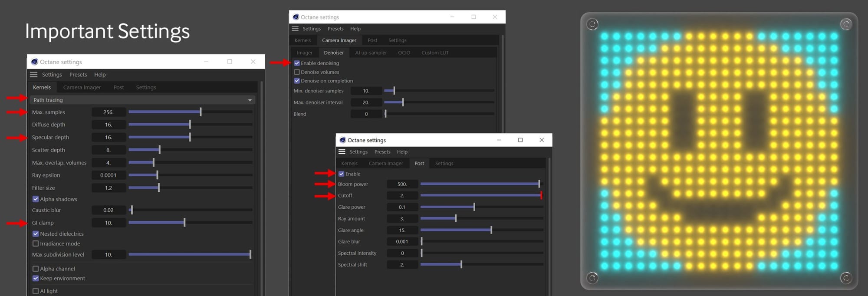Click Cutoff value field
868x296 pixels.
coord(402,195)
